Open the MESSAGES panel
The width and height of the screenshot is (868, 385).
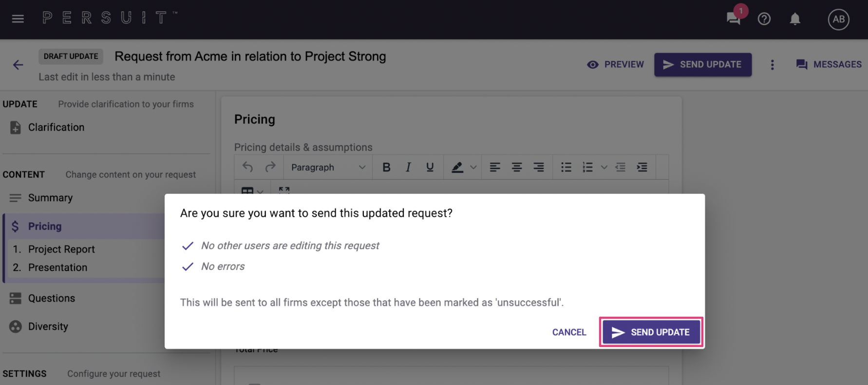(829, 64)
